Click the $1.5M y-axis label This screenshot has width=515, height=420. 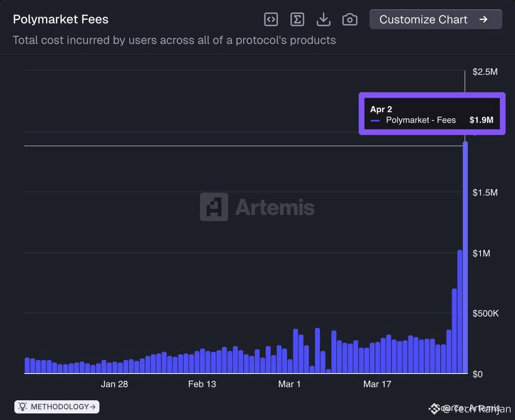[x=485, y=192]
